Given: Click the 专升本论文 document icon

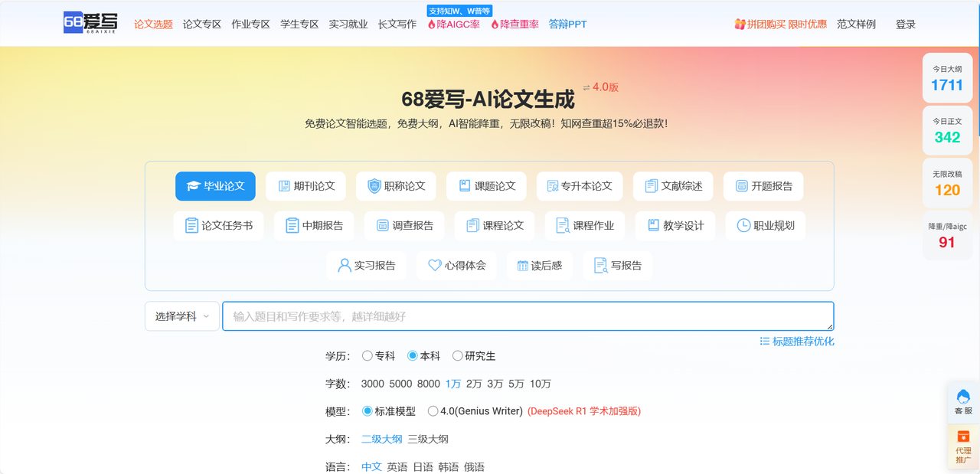Looking at the screenshot, I should pos(553,186).
